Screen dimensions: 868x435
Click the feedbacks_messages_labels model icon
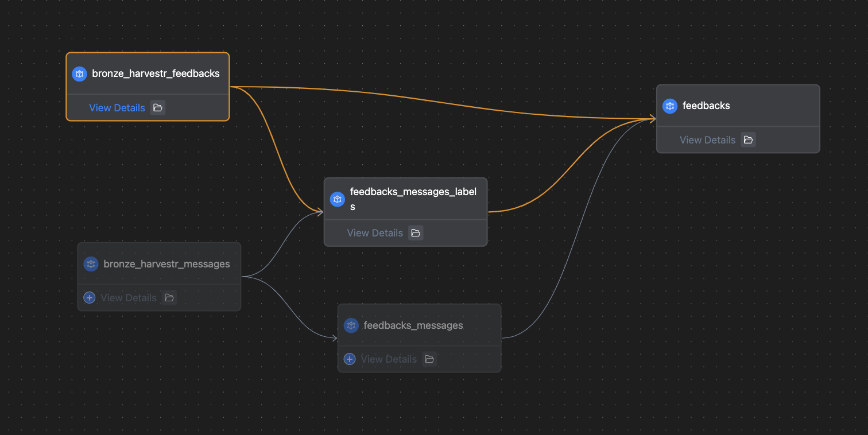point(338,199)
